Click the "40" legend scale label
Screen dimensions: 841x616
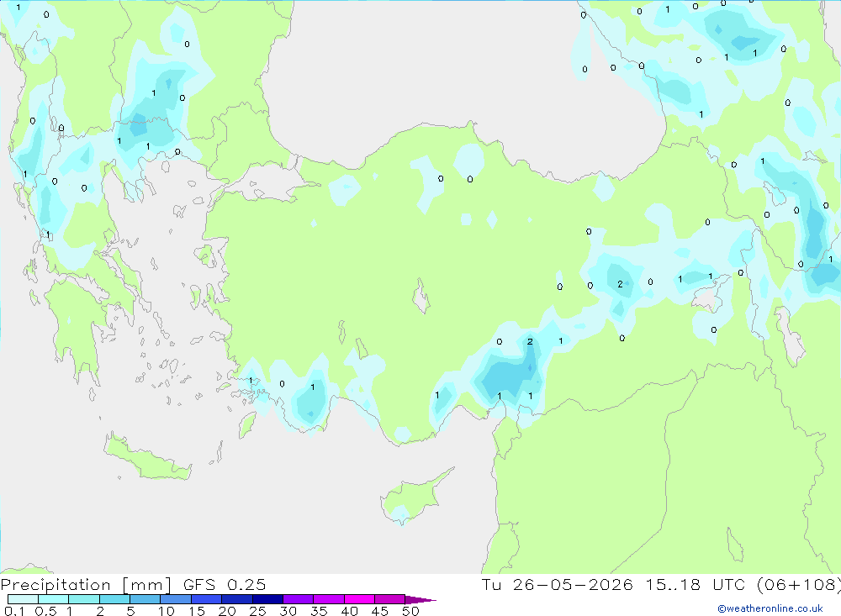[350, 611]
